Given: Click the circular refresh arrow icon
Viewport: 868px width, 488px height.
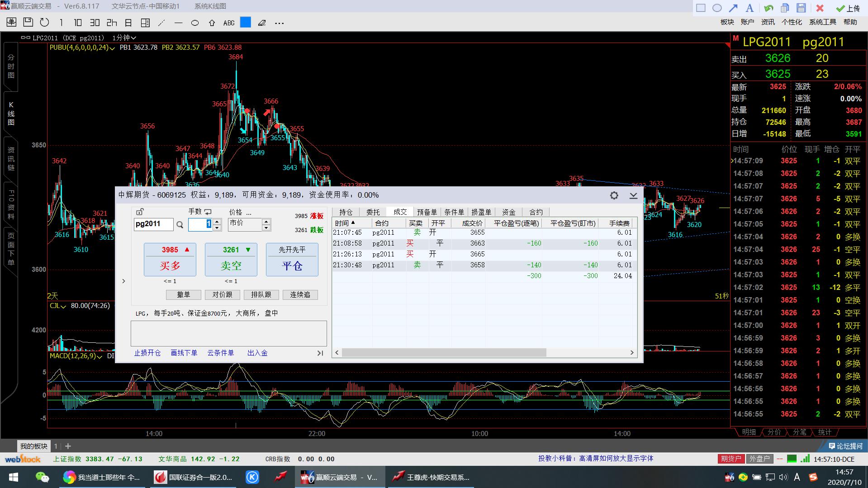Looking at the screenshot, I should click(44, 22).
